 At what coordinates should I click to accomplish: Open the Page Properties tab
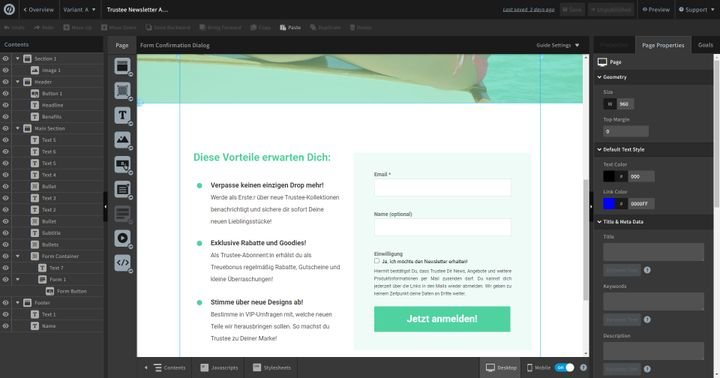[663, 45]
